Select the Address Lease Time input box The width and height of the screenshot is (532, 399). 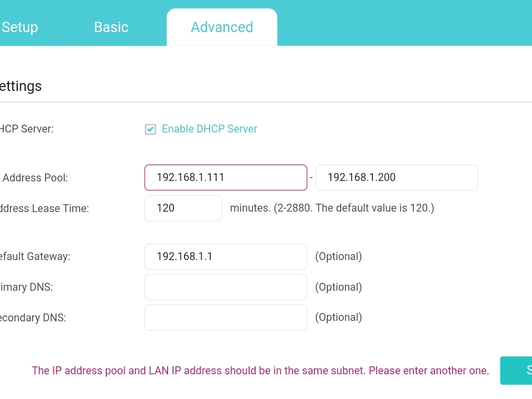click(x=183, y=208)
